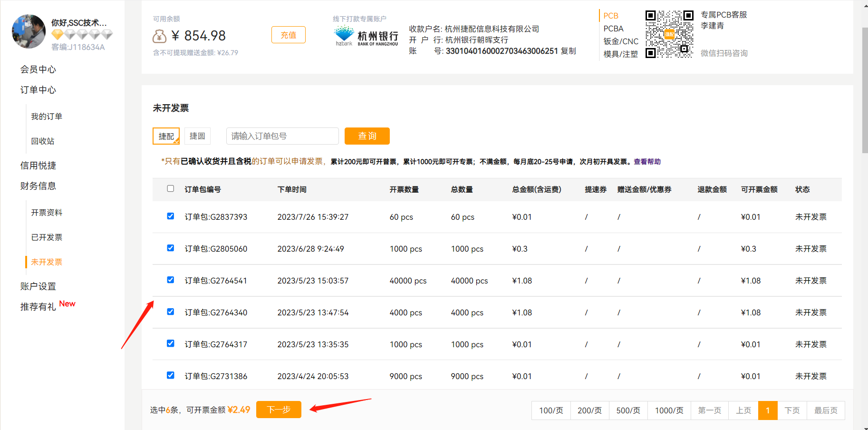
Task: Expand the 订单中心 sidebar section
Action: coord(38,90)
